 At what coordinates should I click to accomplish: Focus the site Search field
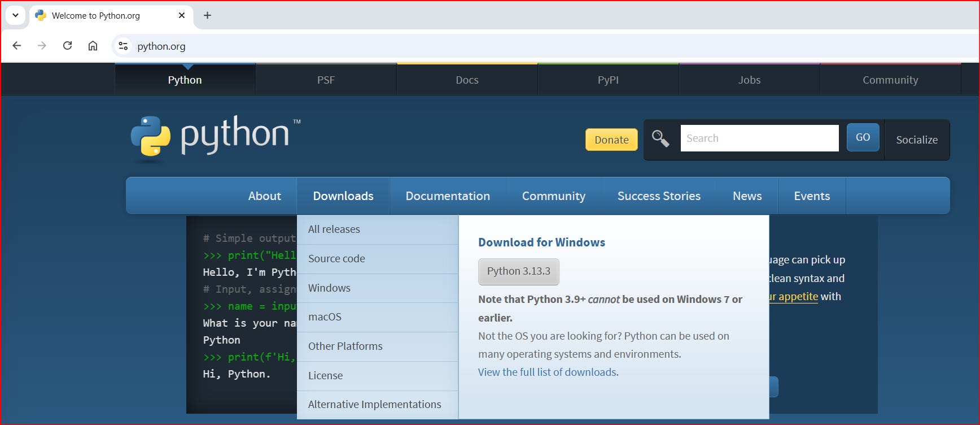[x=759, y=138]
